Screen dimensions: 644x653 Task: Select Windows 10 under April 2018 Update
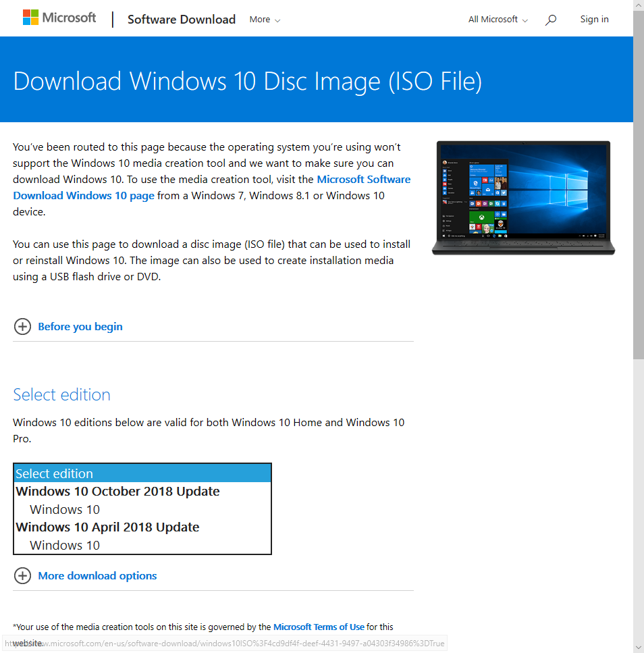coord(65,545)
